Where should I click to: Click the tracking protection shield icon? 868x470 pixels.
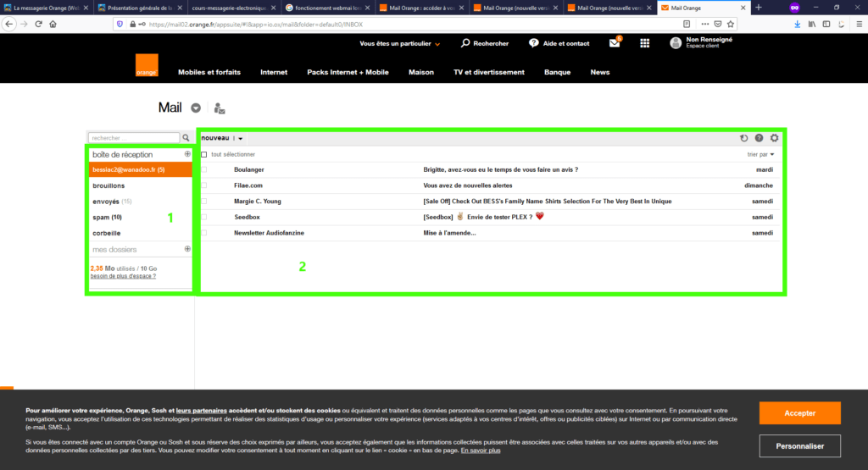pyautogui.click(x=120, y=25)
